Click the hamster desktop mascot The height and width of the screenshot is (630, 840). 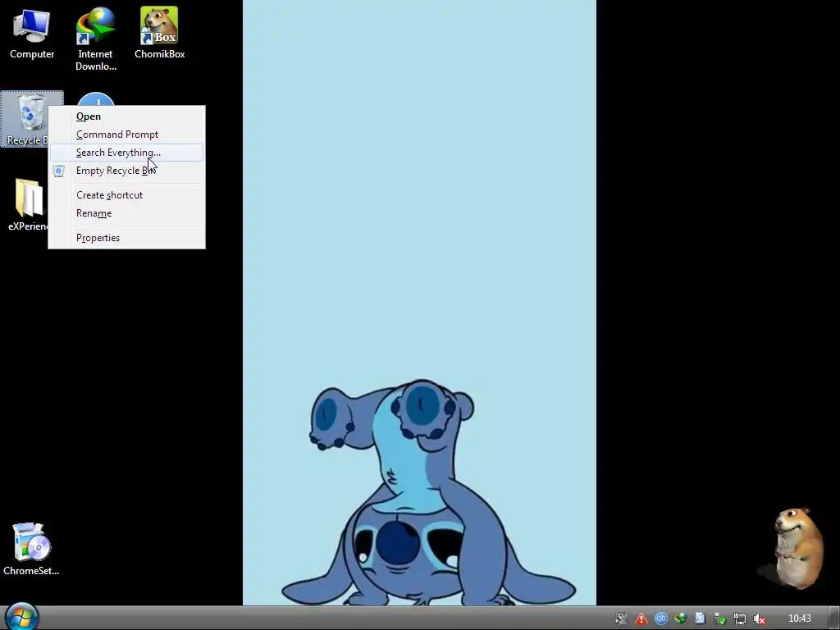click(797, 547)
